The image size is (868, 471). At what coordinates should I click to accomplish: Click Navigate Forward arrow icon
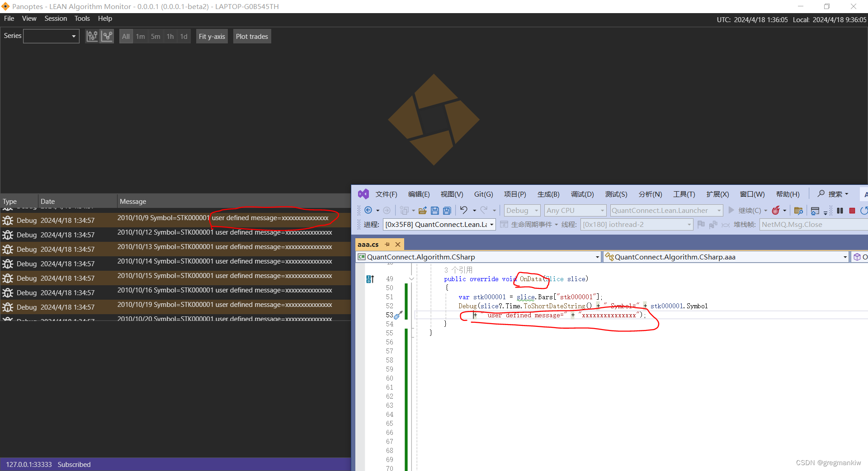click(x=387, y=210)
